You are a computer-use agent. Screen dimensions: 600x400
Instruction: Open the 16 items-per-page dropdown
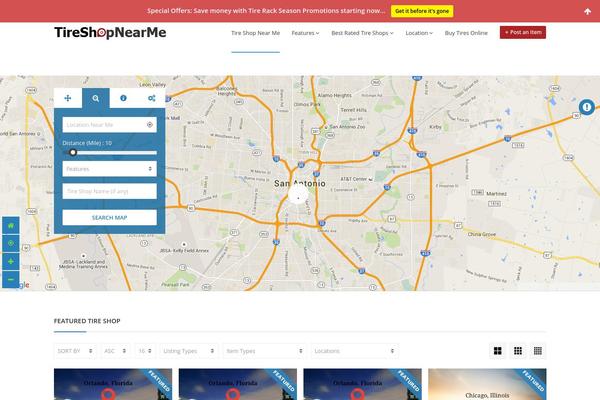click(x=145, y=351)
